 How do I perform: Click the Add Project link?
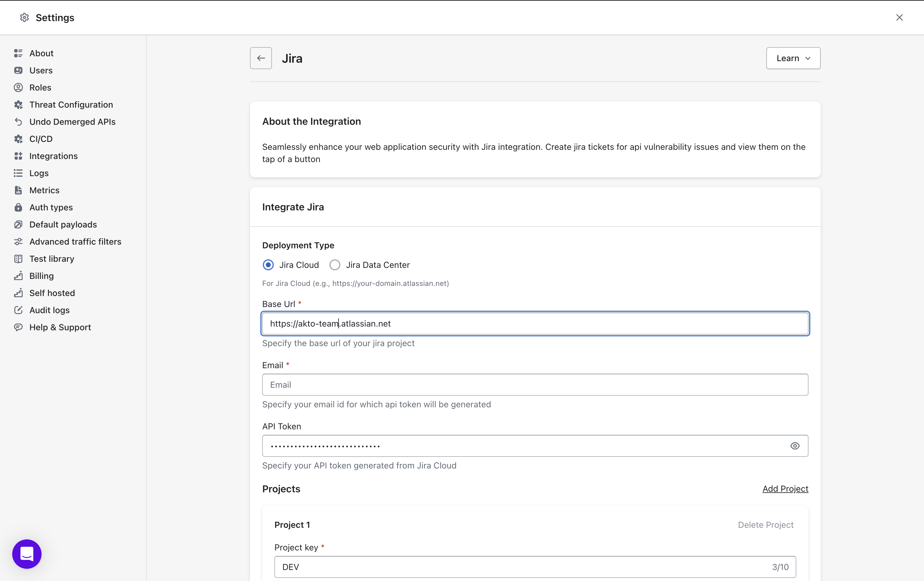(785, 489)
